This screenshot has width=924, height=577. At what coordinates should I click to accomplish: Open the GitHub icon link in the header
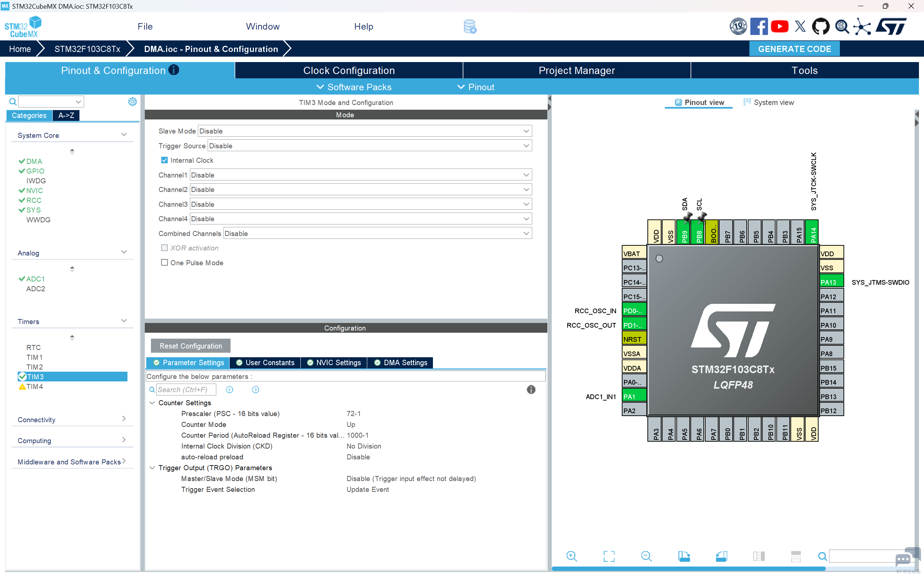(x=820, y=27)
